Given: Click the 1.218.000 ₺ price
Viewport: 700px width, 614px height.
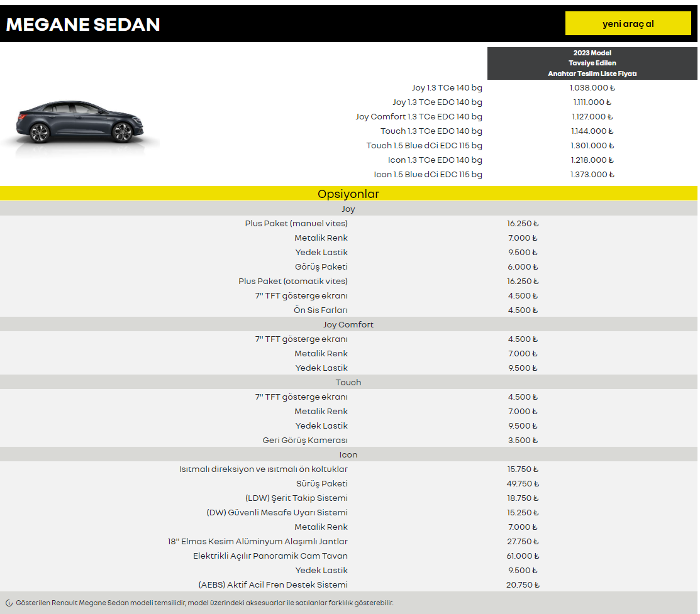Looking at the screenshot, I should (x=592, y=160).
